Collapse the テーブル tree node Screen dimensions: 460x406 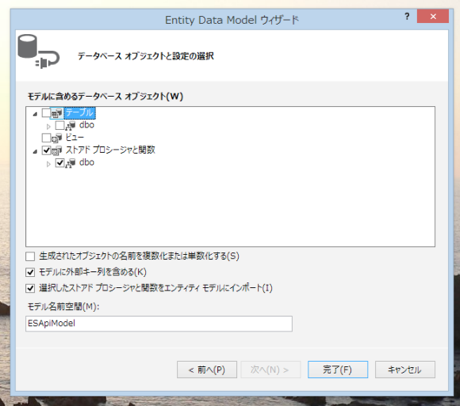point(35,114)
